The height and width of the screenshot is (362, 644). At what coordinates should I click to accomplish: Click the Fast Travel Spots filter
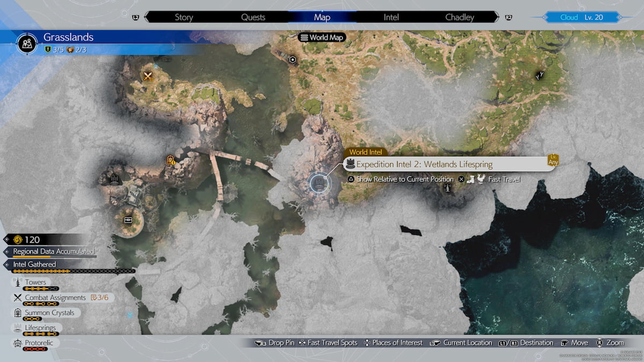327,343
